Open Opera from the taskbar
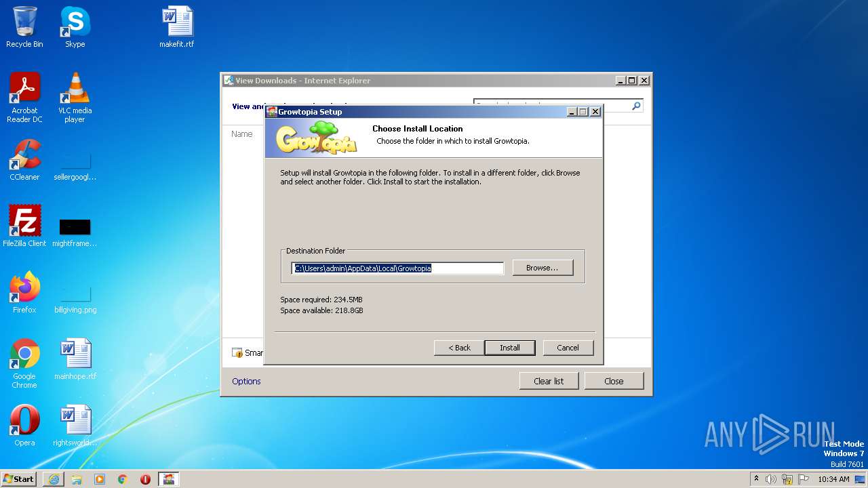This screenshot has width=868, height=488. (145, 479)
